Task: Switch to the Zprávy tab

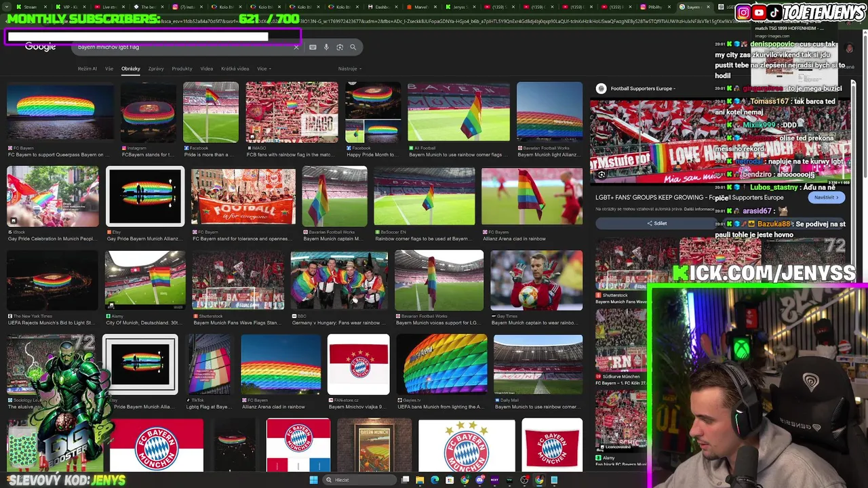Action: pyautogui.click(x=156, y=68)
